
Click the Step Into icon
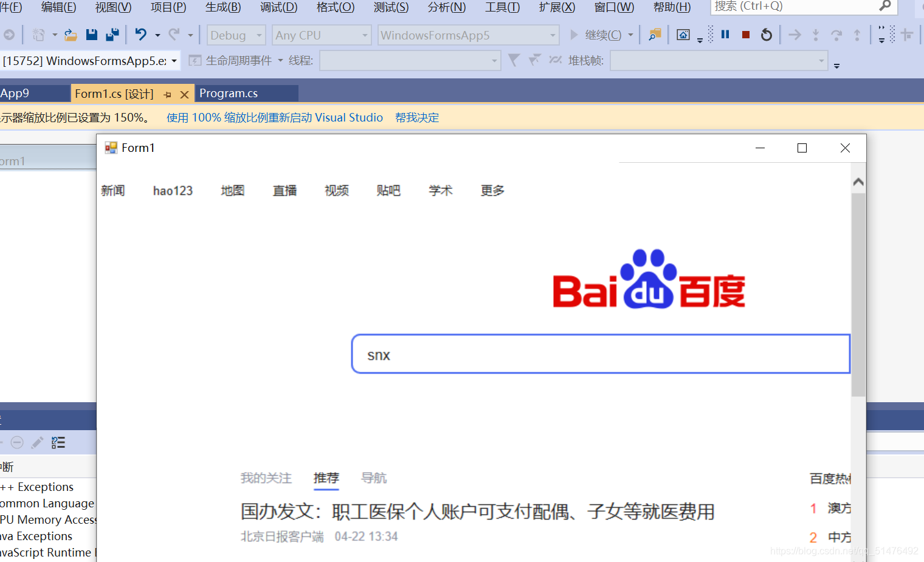coord(816,35)
